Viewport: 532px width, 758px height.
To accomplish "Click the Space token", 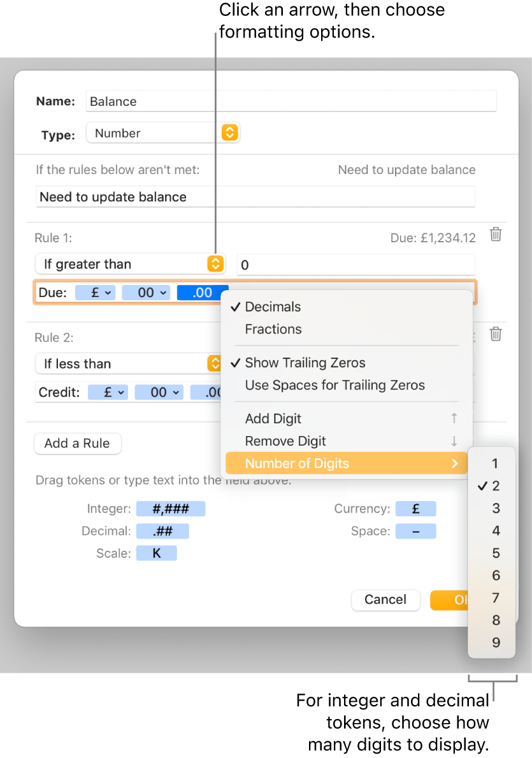I will point(415,531).
